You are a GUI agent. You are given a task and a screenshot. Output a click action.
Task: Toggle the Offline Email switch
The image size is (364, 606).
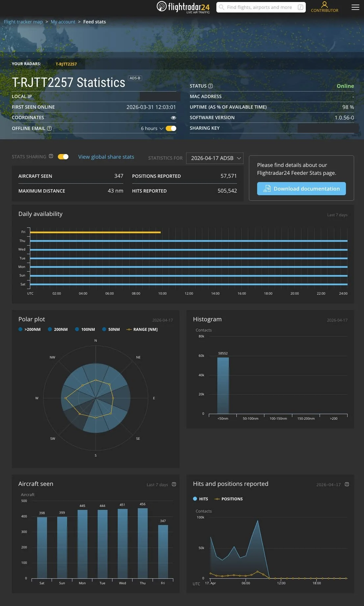coord(171,128)
